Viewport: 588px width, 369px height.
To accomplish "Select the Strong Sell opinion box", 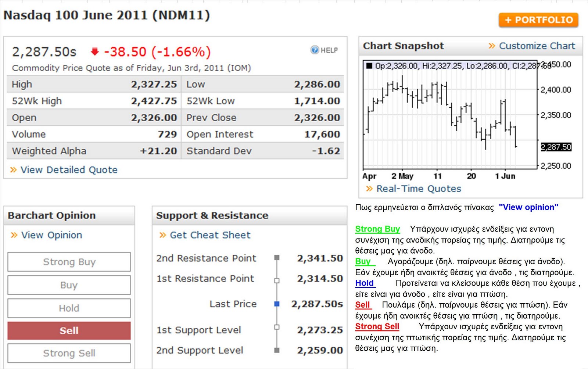I will pyautogui.click(x=69, y=353).
